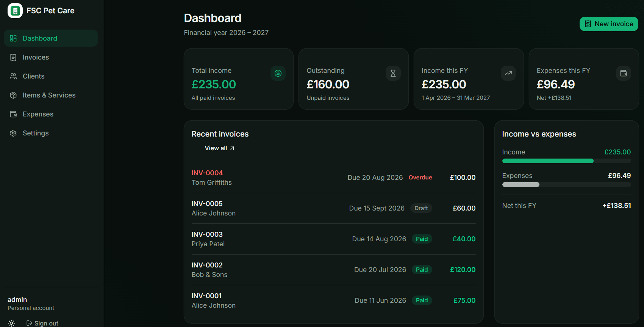Create a New invoice
Screen dimensions: 644x327
609,24
